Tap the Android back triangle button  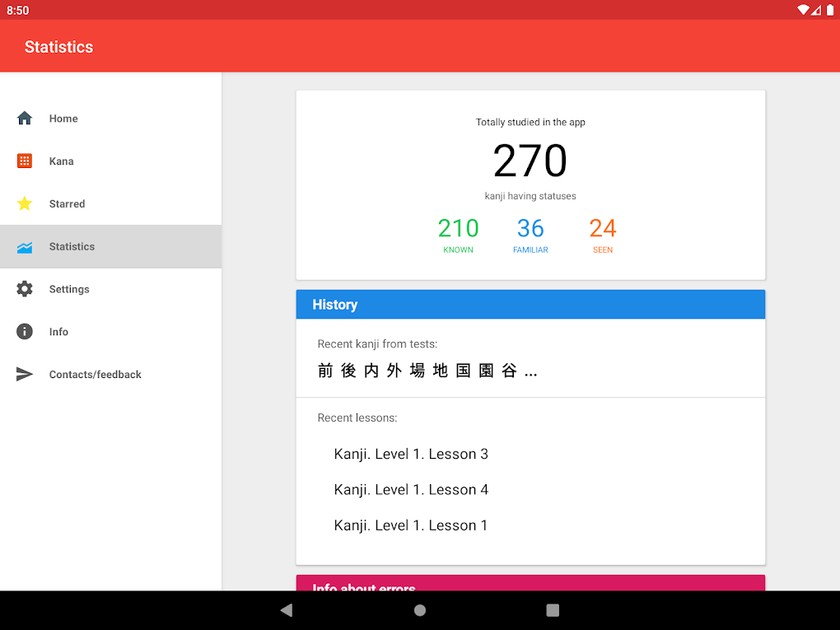pos(287,610)
